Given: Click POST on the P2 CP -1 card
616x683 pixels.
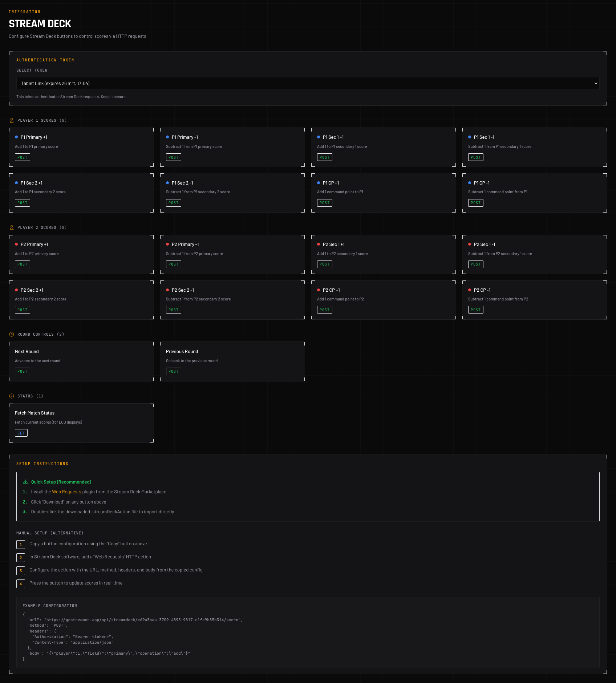Looking at the screenshot, I should [x=476, y=310].
